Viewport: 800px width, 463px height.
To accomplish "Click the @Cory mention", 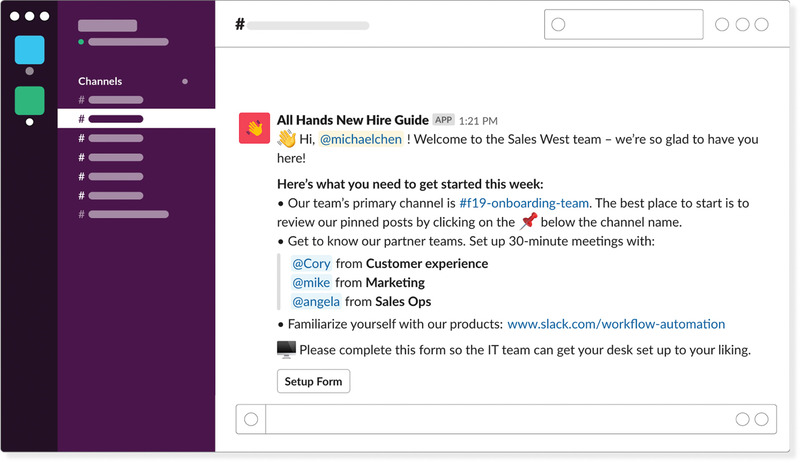I will point(311,264).
